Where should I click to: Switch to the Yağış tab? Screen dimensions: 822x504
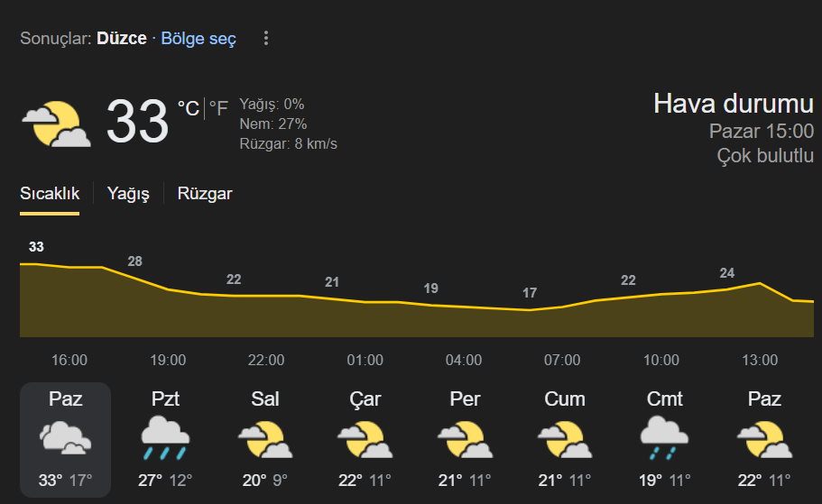[x=128, y=193]
